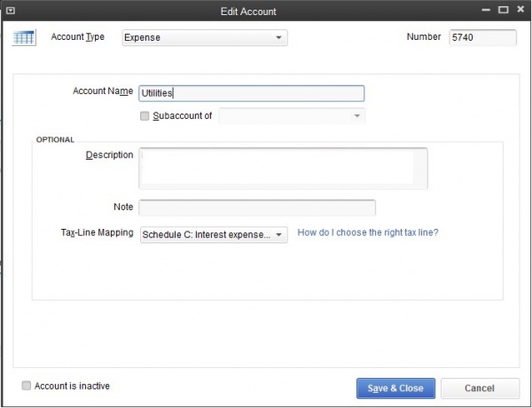Click the OPTIONAL section heading
The image size is (532, 408).
point(55,139)
